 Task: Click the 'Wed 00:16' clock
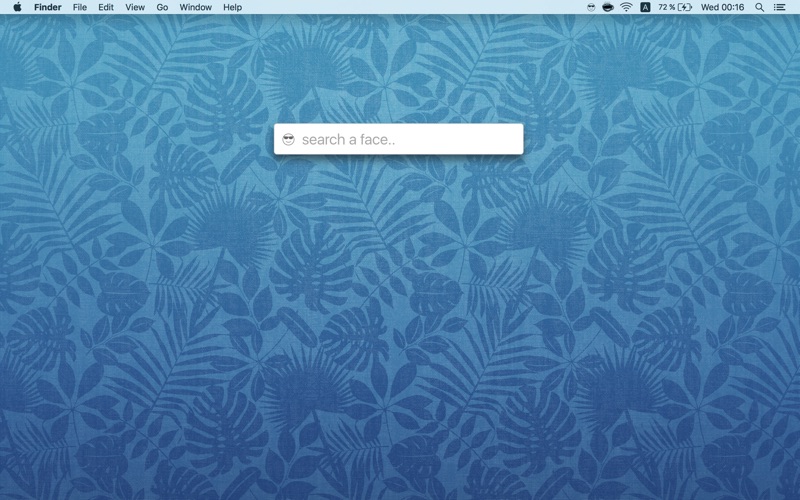pyautogui.click(x=722, y=7)
